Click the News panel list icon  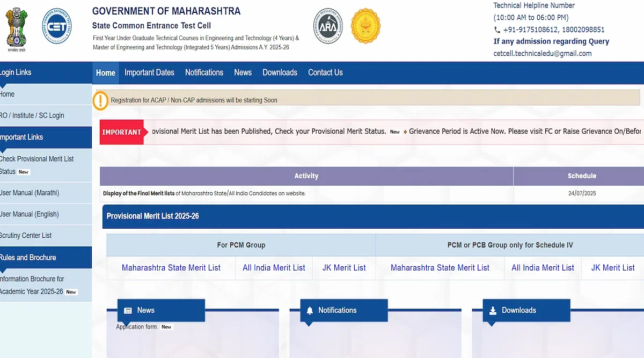128,311
